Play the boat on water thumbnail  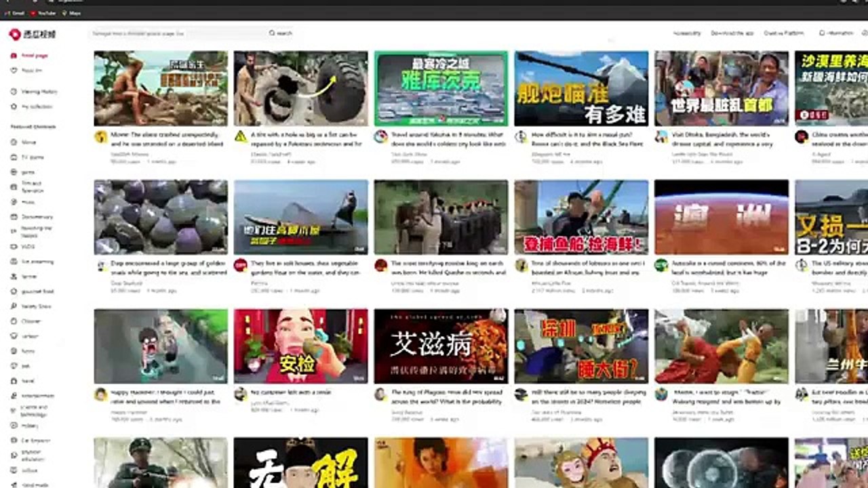tap(301, 217)
